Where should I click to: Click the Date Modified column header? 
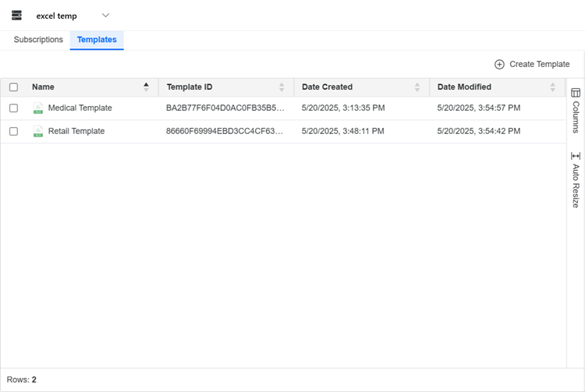tap(464, 87)
